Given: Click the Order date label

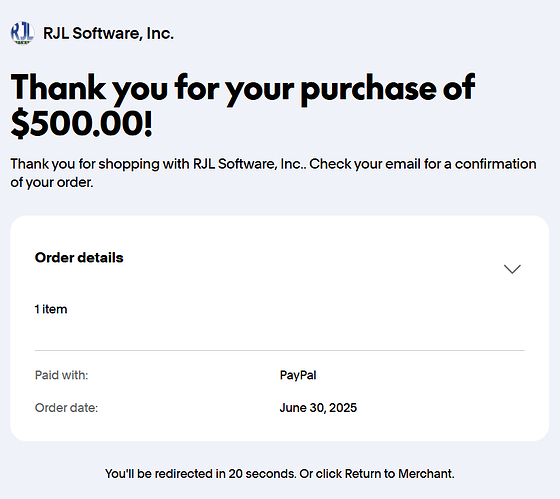Looking at the screenshot, I should click(66, 408).
